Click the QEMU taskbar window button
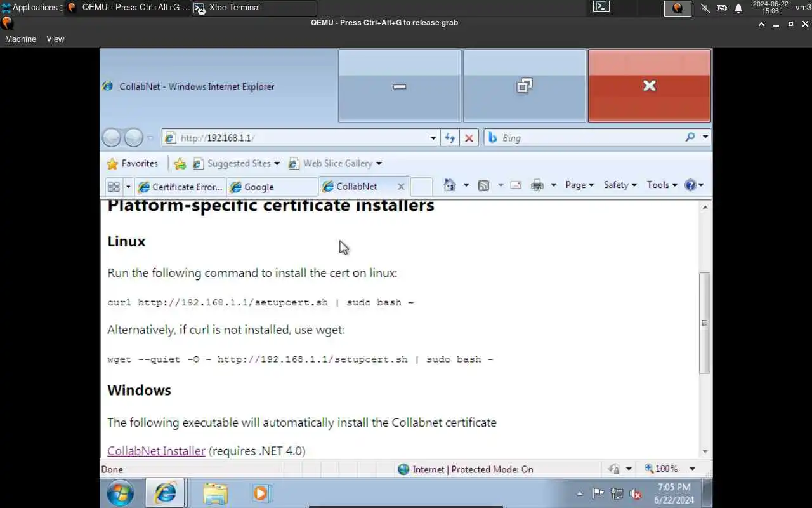This screenshot has height=508, width=812. tap(127, 8)
